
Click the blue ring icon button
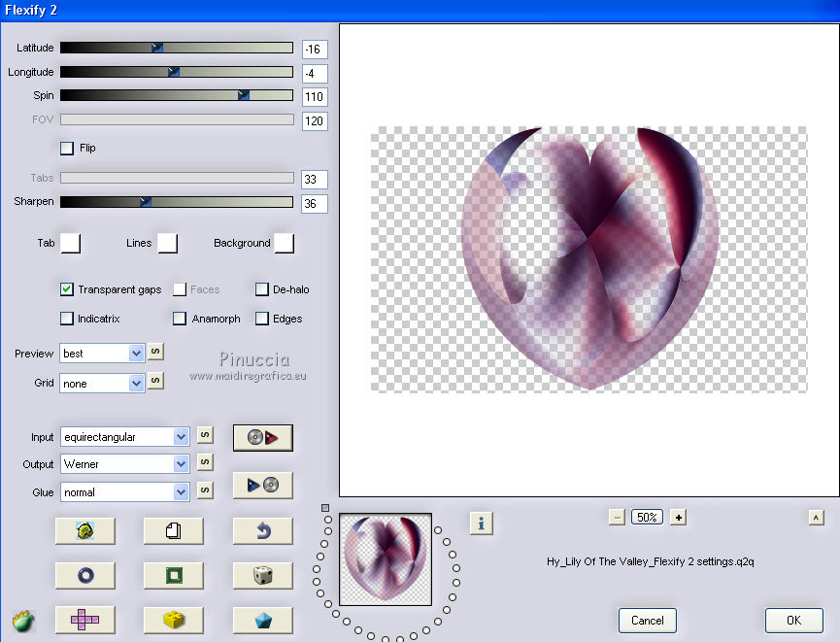pyautogui.click(x=85, y=576)
